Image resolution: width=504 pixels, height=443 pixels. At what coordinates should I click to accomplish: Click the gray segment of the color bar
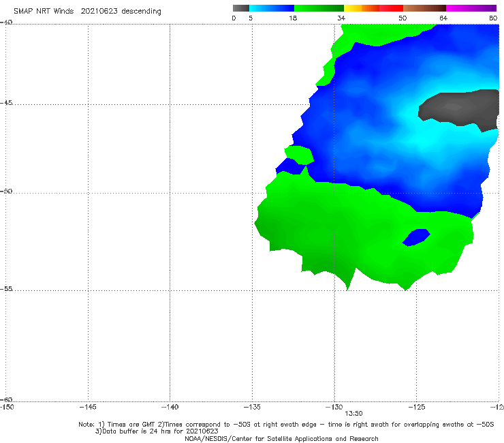[240, 8]
